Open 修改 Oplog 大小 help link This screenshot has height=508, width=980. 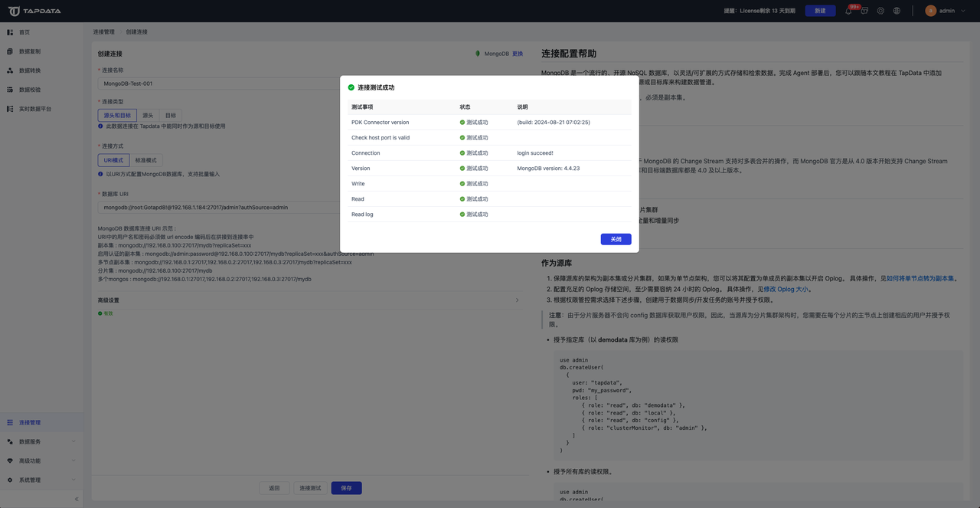786,290
